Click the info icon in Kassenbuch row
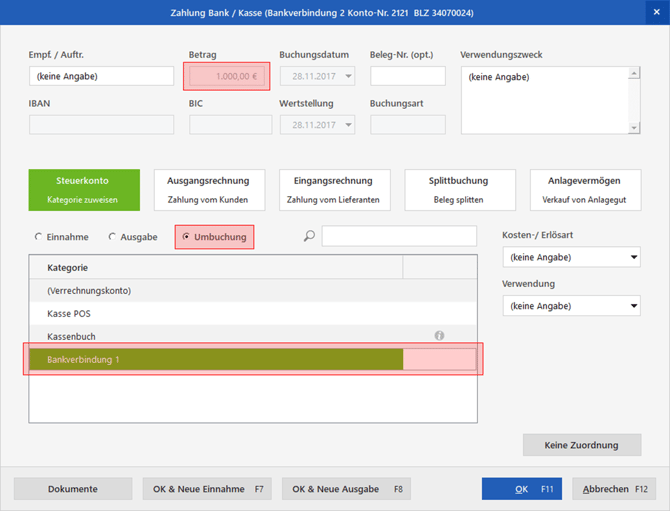Image resolution: width=670 pixels, height=511 pixels. coord(439,336)
